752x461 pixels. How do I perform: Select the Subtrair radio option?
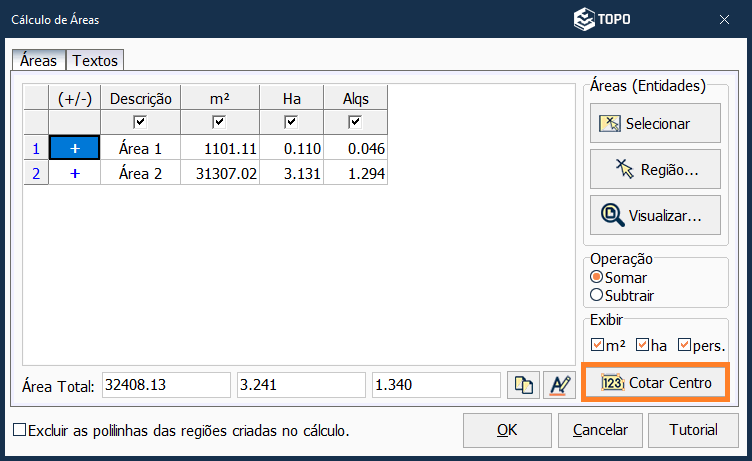click(597, 295)
